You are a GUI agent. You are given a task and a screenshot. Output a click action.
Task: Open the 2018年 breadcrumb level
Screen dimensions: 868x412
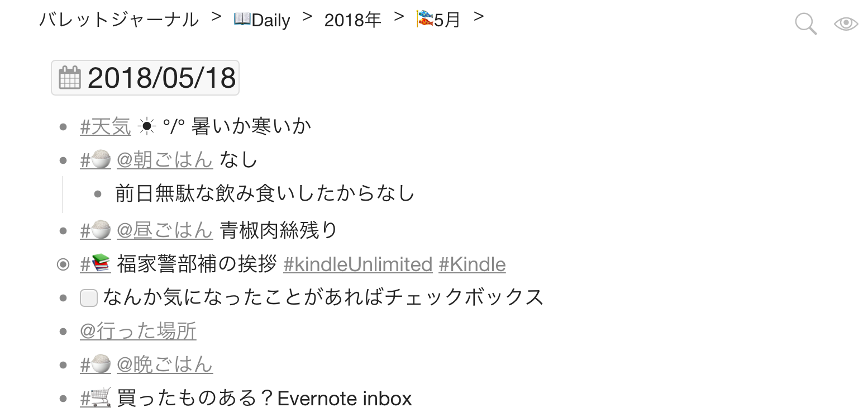pos(352,20)
